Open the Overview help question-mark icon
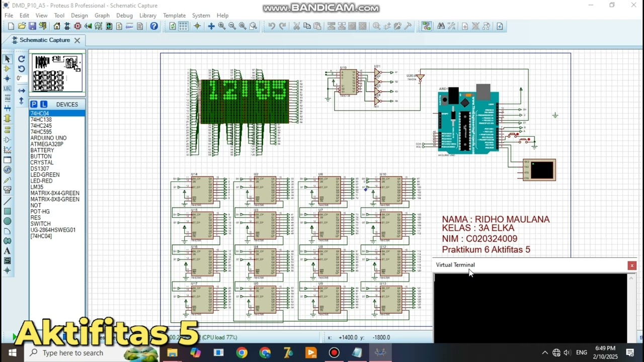The height and width of the screenshot is (362, 644). (x=154, y=26)
